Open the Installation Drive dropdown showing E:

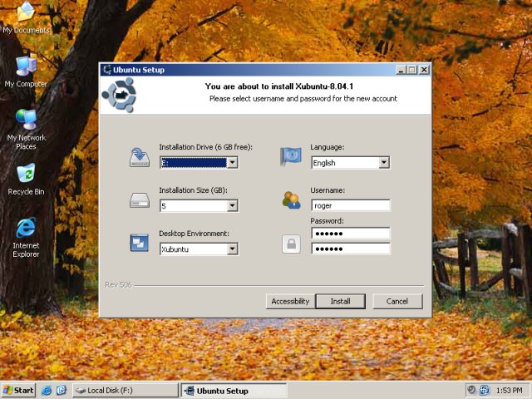pyautogui.click(x=199, y=163)
